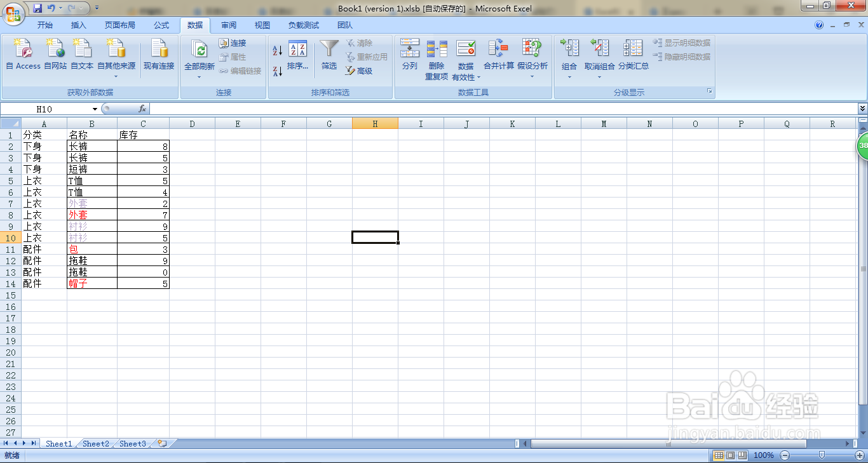Screen dimensions: 868x463
Task: Open custom sort dialog (排序)
Action: click(x=297, y=55)
